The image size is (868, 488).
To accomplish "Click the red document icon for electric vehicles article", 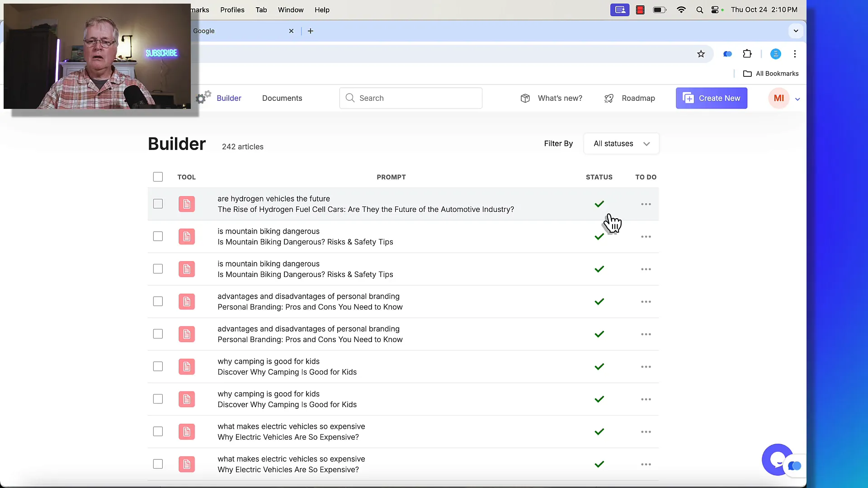I will point(186,431).
